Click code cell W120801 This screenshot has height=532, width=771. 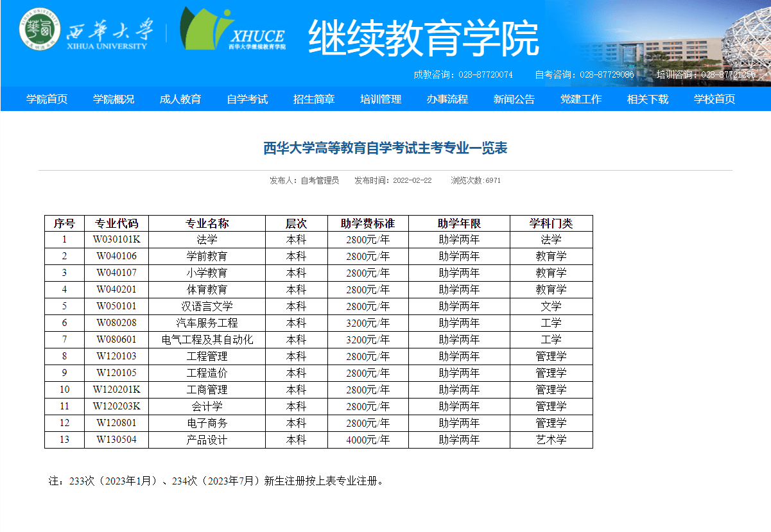point(117,423)
